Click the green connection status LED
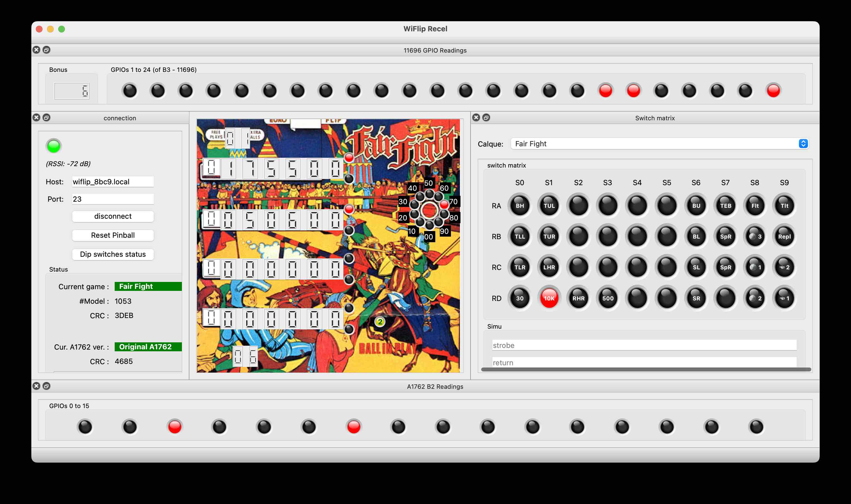This screenshot has width=851, height=504. 54,146
